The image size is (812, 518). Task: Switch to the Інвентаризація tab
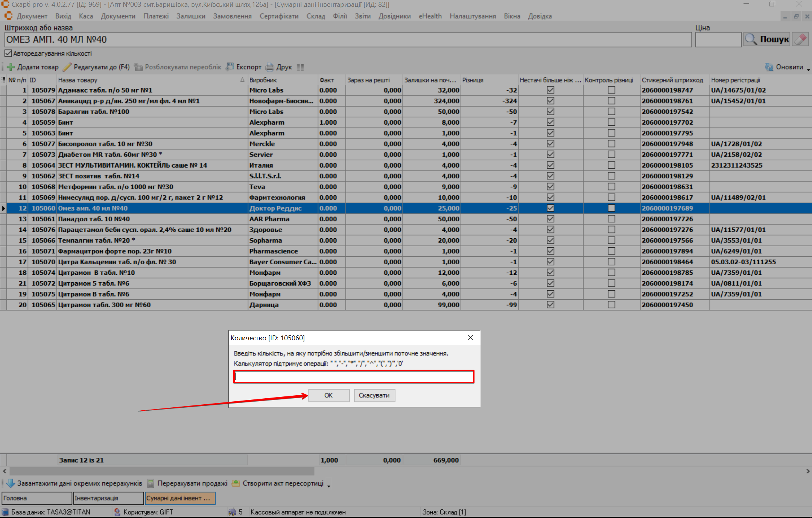click(108, 498)
